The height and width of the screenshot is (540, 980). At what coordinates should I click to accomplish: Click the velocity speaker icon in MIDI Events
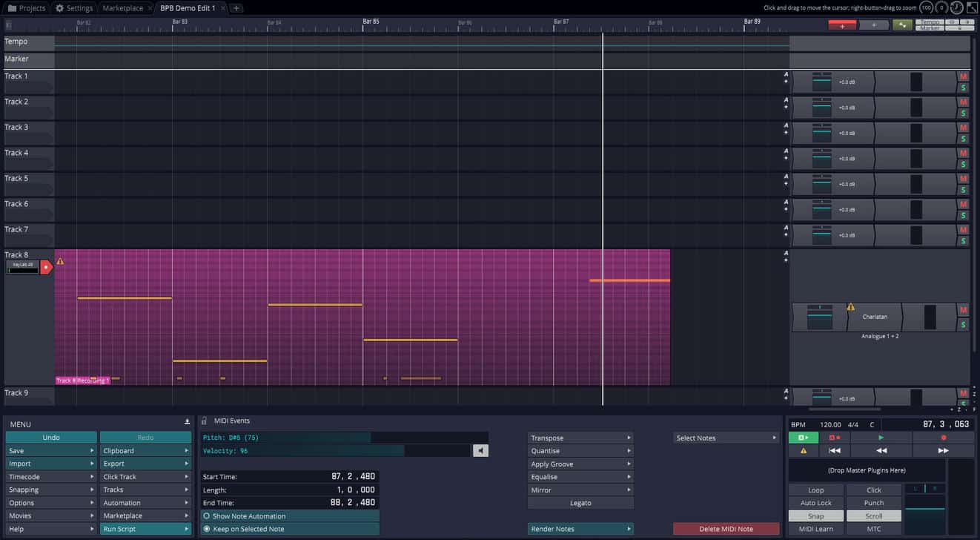(x=480, y=450)
